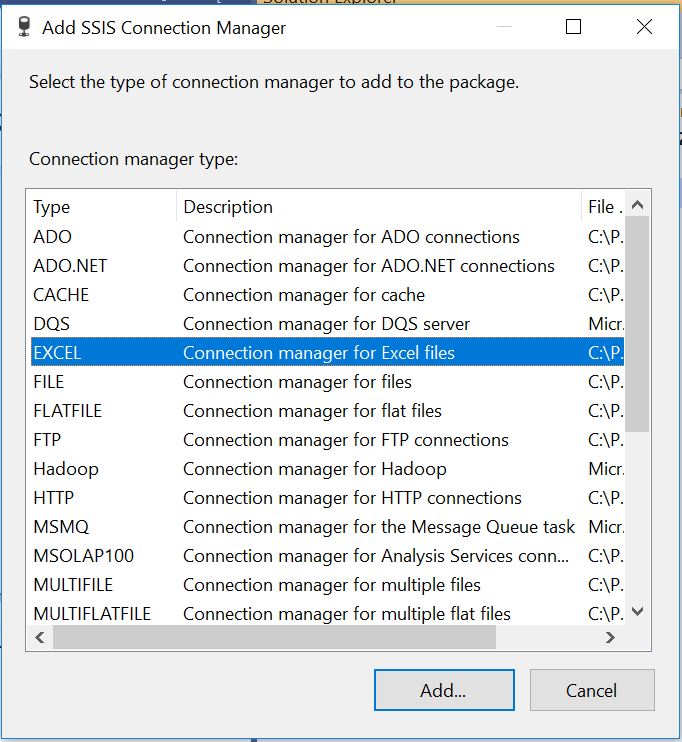Choose the Hadoop connection manager entry

click(328, 469)
